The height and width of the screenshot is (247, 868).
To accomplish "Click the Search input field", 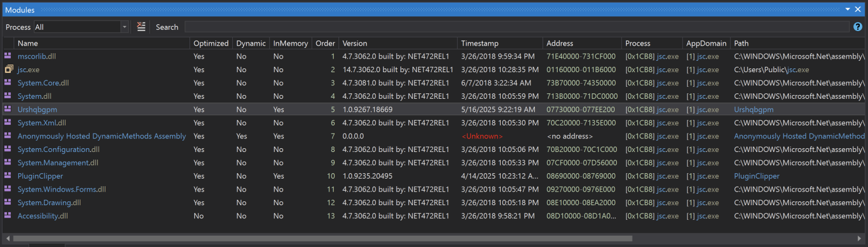I will (515, 27).
